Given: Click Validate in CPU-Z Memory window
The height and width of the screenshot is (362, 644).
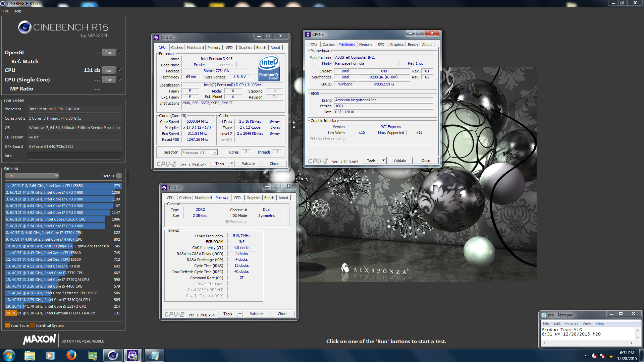Looking at the screenshot, I should pyautogui.click(x=256, y=314).
